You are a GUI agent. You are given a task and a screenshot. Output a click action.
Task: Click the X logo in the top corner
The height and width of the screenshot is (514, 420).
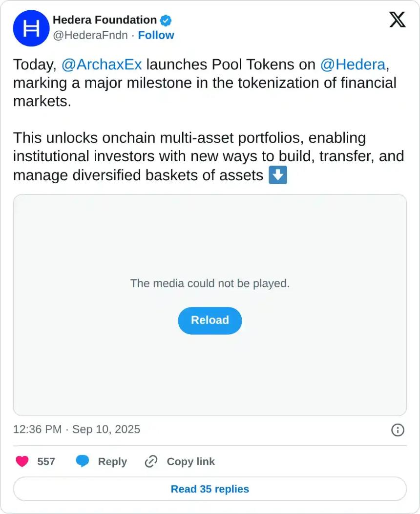coord(398,20)
